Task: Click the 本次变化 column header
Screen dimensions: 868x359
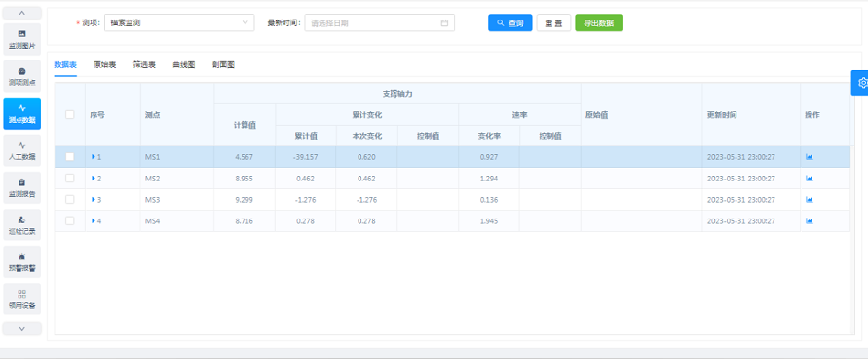Action: click(x=367, y=136)
